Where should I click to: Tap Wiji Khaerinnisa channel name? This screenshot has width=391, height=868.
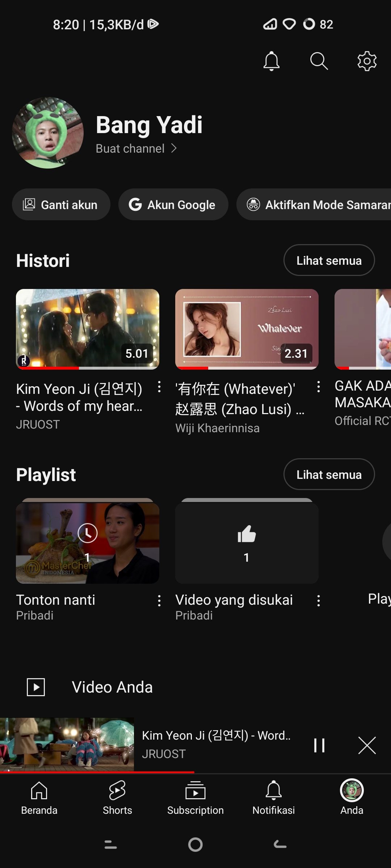click(x=218, y=428)
